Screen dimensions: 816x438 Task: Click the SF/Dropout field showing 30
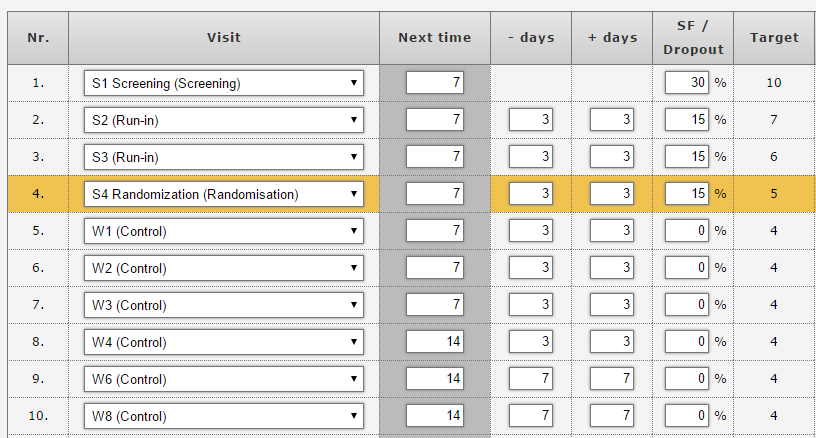point(687,83)
